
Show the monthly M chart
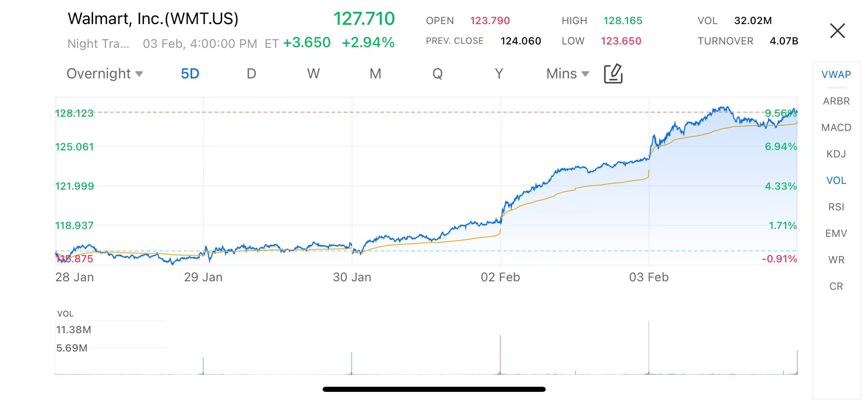tap(375, 74)
